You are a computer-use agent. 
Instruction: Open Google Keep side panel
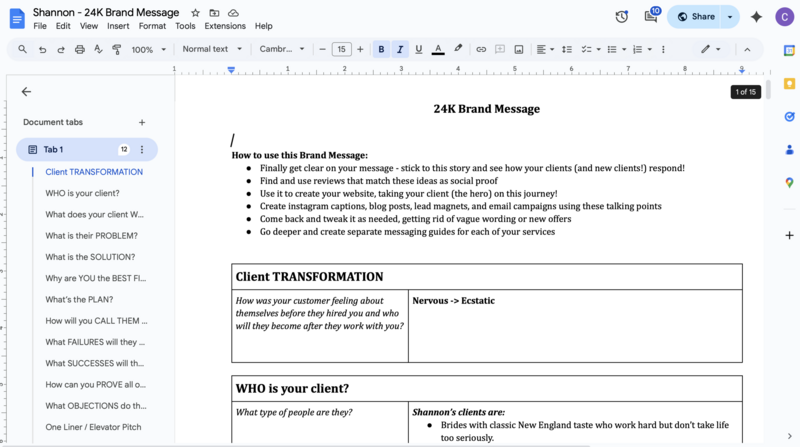click(x=789, y=84)
